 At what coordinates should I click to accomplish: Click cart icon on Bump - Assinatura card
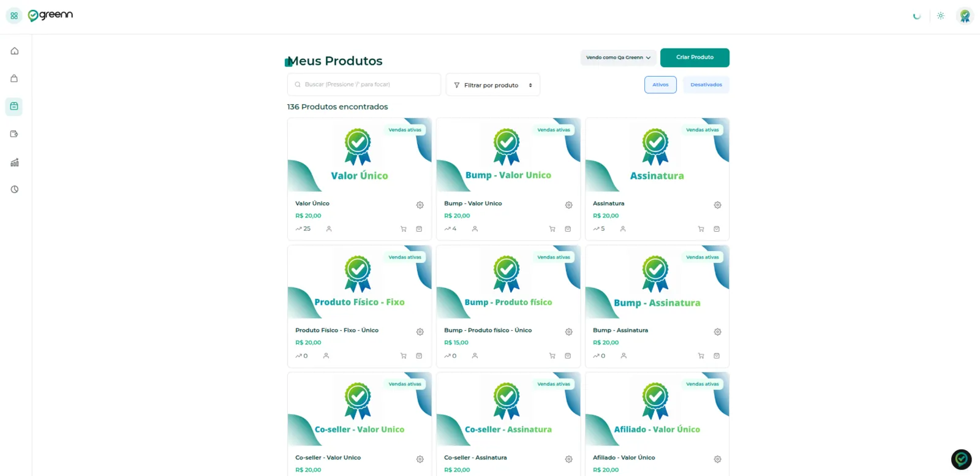pyautogui.click(x=701, y=356)
